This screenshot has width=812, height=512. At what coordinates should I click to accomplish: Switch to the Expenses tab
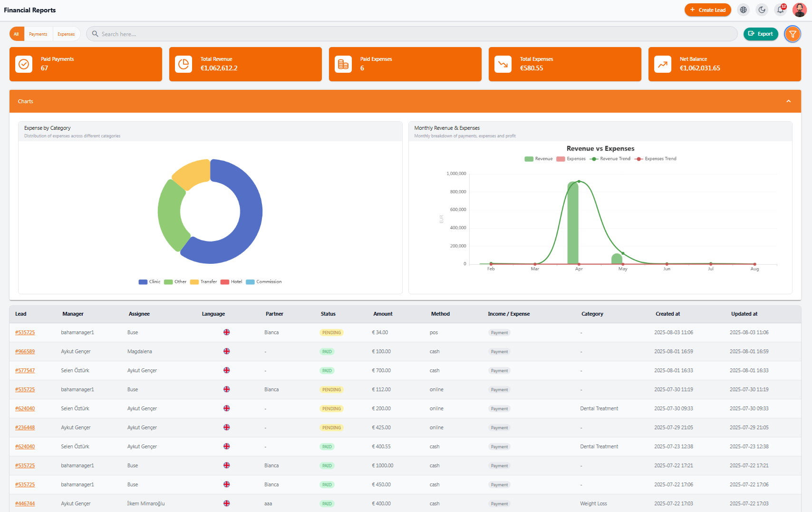(x=66, y=34)
